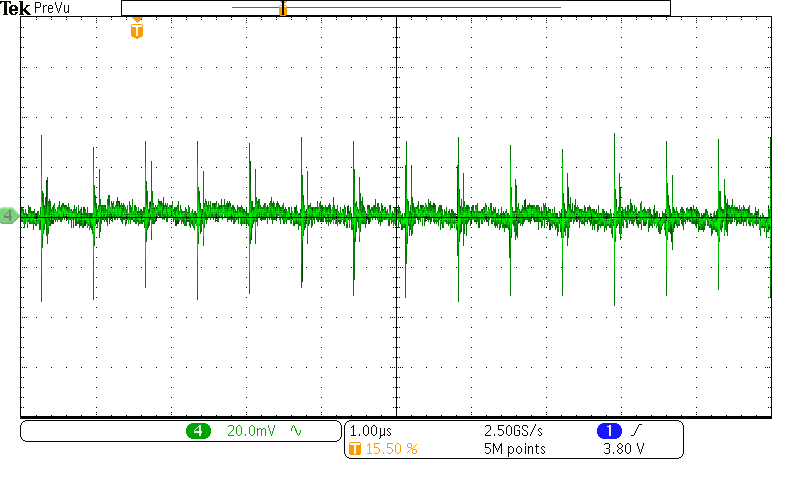Click the rising edge trigger slope icon
The image size is (800, 480).
[x=636, y=431]
